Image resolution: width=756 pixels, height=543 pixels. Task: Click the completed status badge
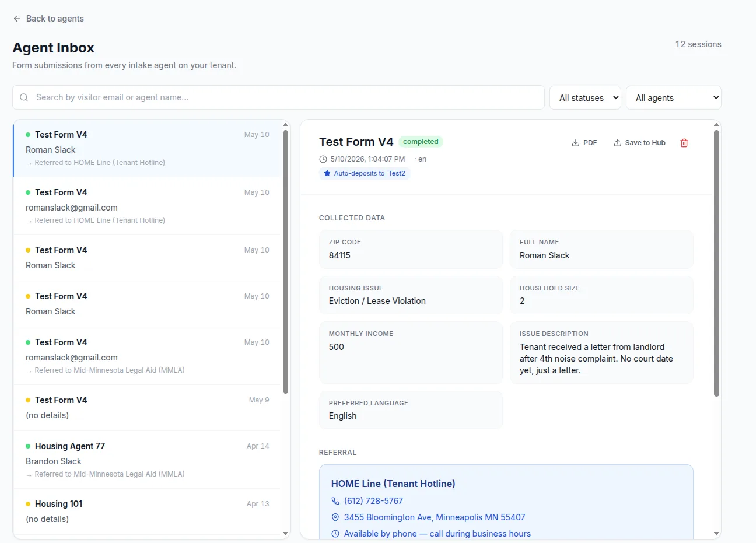point(421,142)
